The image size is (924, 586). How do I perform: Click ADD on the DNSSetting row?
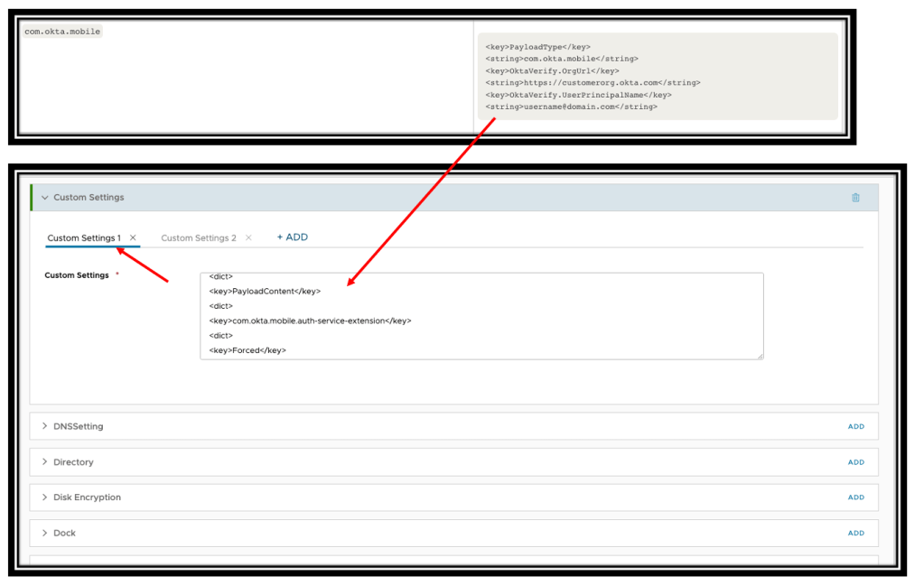tap(855, 427)
